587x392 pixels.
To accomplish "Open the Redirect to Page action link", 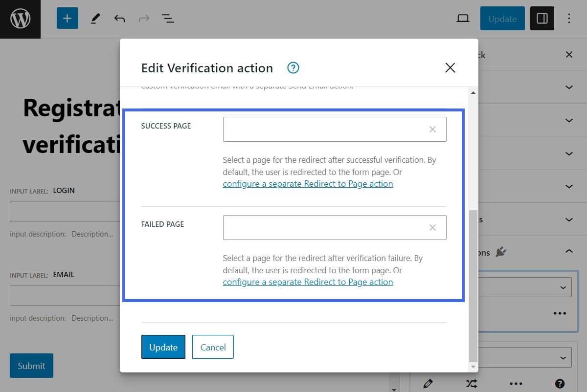I will tap(308, 183).
